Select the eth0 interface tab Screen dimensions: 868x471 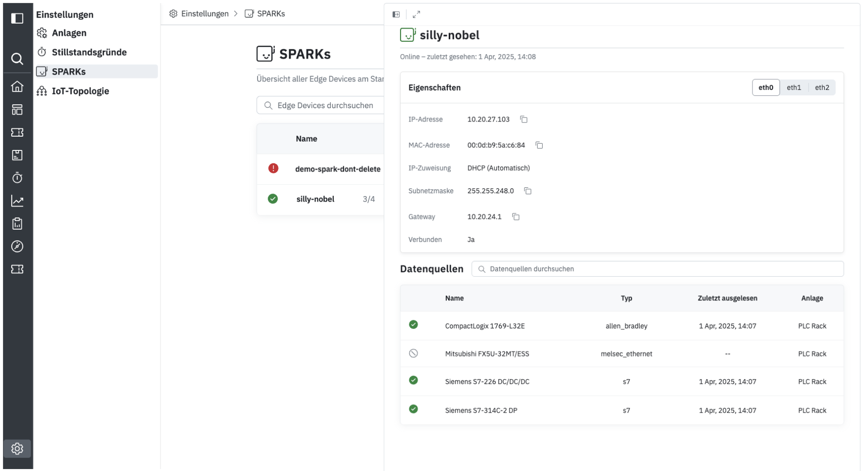click(x=765, y=88)
